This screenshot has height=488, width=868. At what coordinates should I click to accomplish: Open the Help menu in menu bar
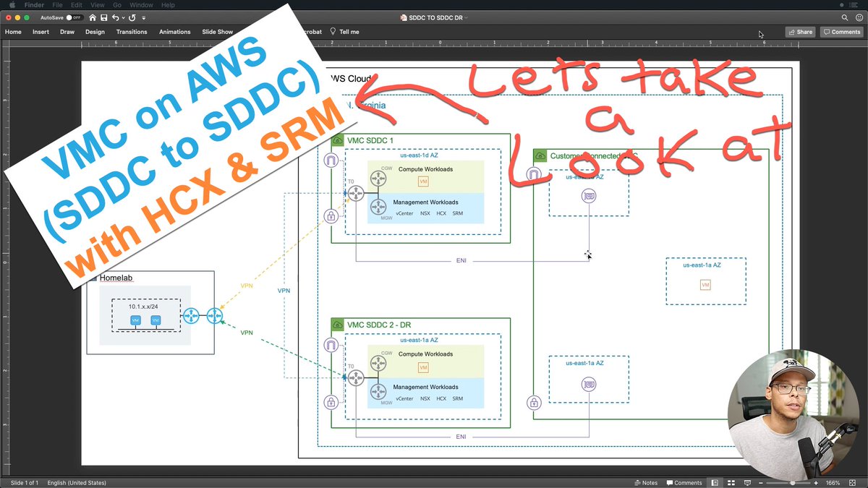168,4
